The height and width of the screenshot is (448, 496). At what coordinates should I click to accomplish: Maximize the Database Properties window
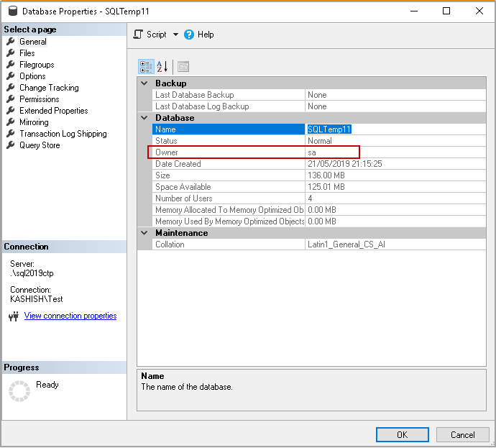(x=446, y=11)
